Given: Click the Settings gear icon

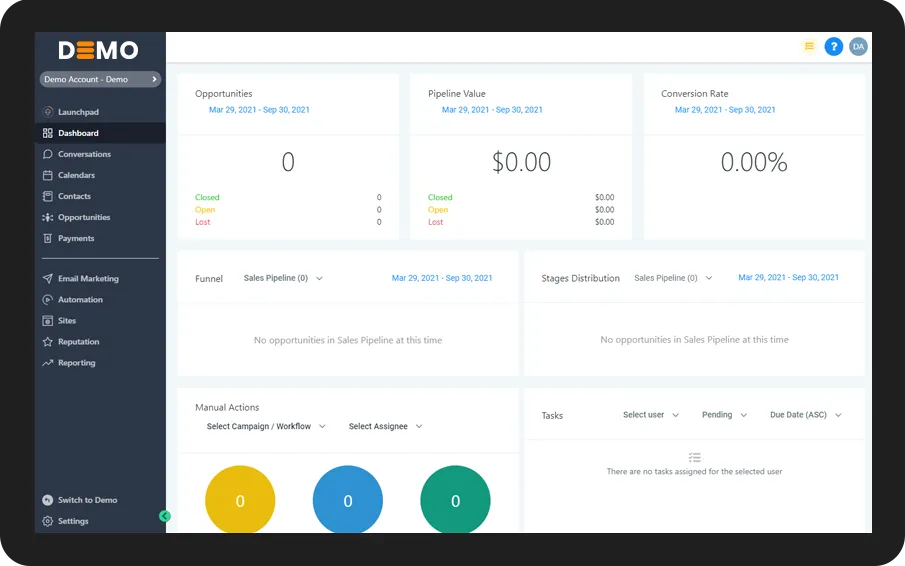Looking at the screenshot, I should tap(48, 521).
